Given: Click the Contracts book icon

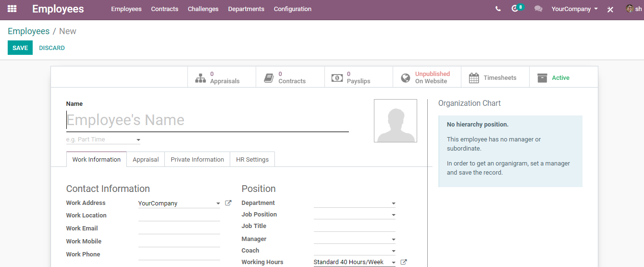Looking at the screenshot, I should [269, 78].
